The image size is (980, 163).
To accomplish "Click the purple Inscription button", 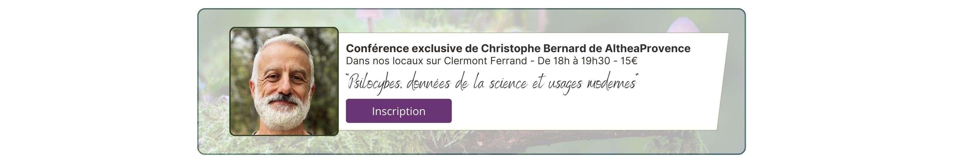I will point(398,111).
